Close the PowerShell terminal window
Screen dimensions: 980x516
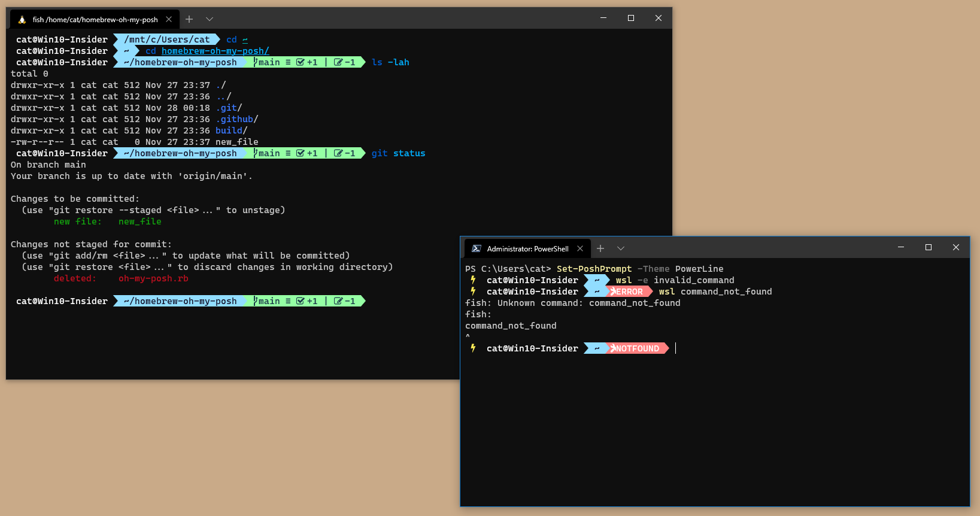[956, 247]
